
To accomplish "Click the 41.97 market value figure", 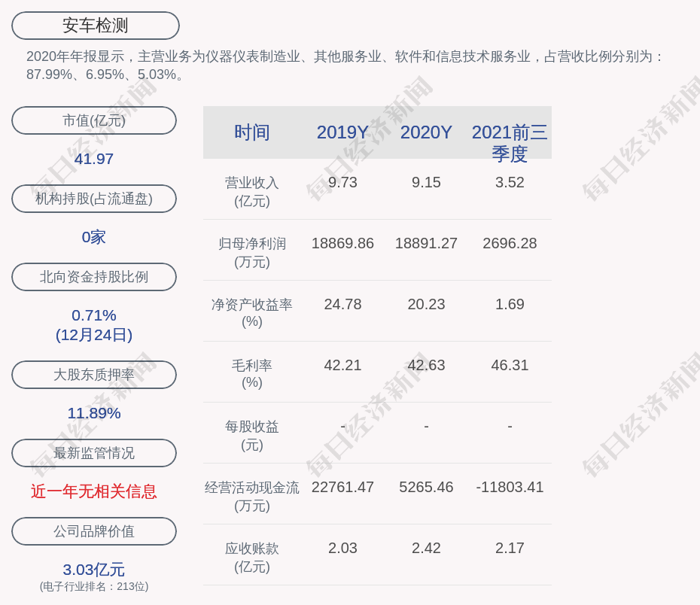I will (94, 159).
